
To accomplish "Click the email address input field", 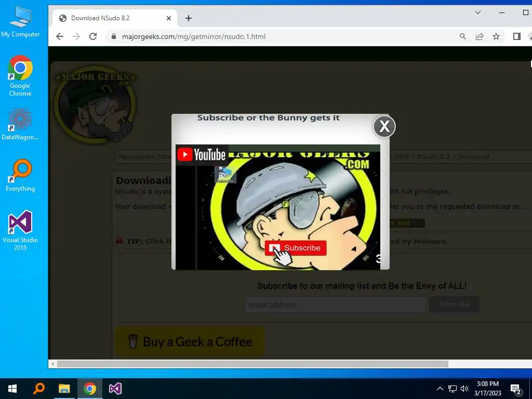I will [335, 304].
